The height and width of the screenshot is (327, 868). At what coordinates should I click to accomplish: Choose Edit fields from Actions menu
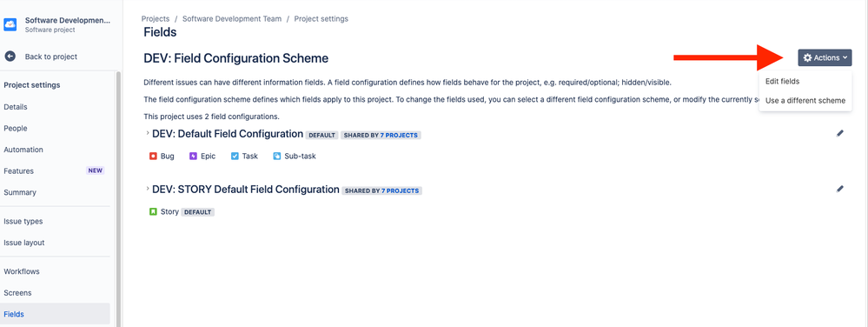click(782, 82)
